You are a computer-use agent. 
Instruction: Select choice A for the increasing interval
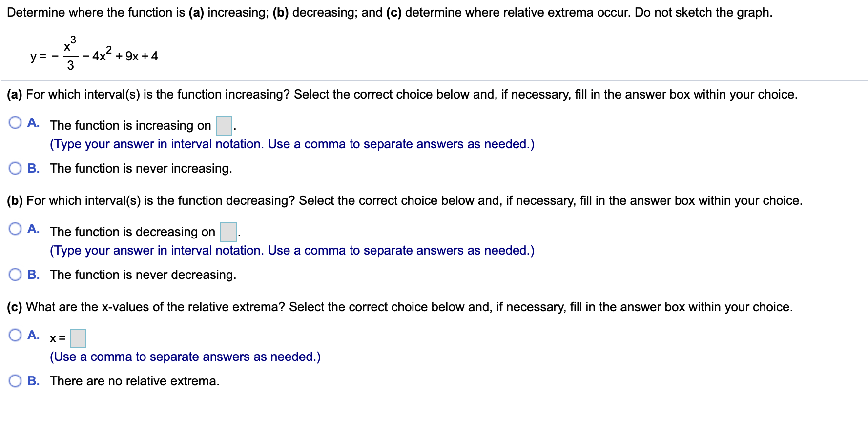(15, 122)
